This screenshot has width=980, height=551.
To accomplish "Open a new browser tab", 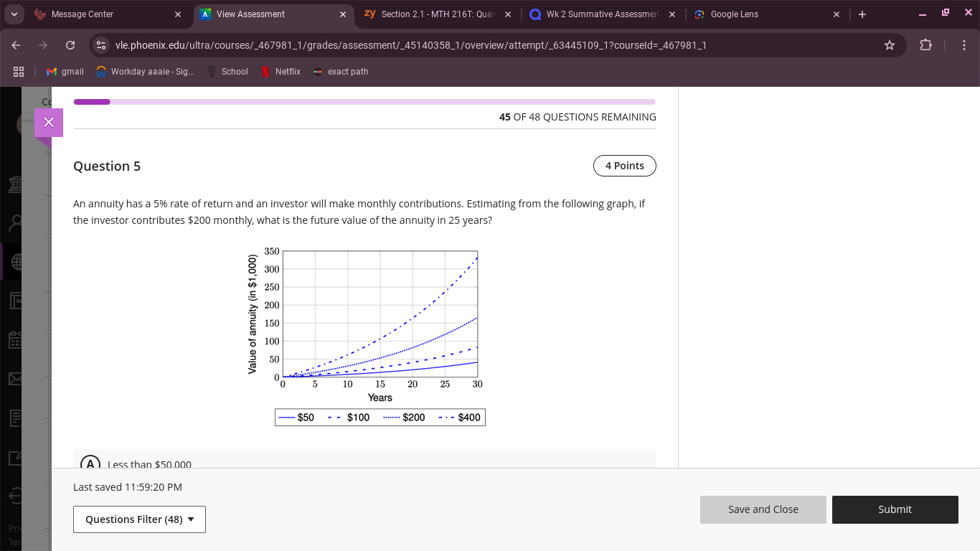I will (x=862, y=14).
